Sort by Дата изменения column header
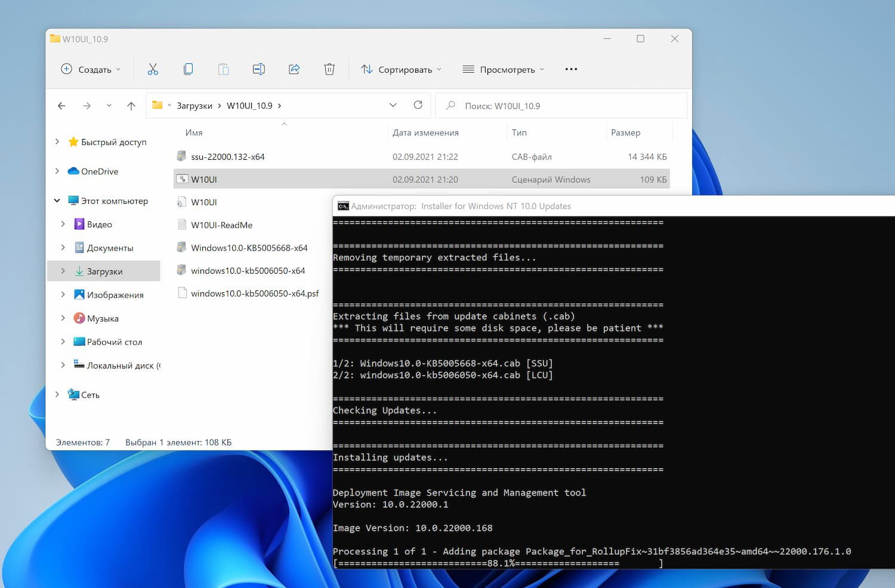This screenshot has width=895, height=588. [x=425, y=132]
